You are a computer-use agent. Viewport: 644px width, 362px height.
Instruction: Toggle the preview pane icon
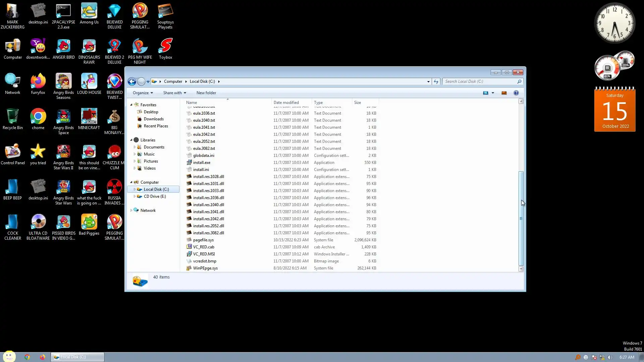click(x=504, y=93)
